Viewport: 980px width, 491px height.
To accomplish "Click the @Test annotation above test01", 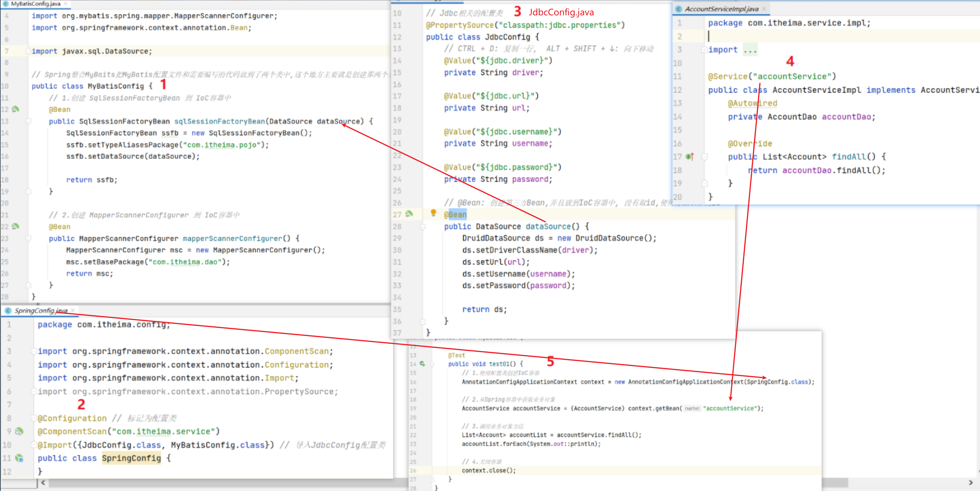I will tap(457, 355).
